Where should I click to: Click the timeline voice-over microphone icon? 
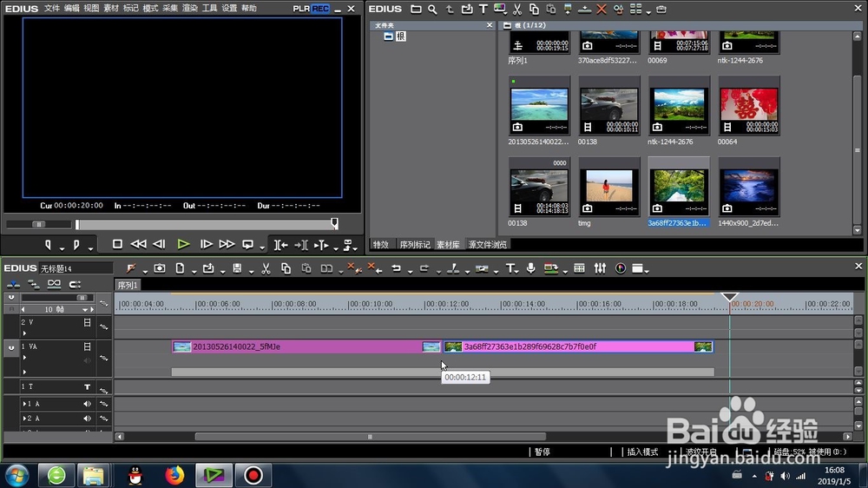tap(531, 268)
